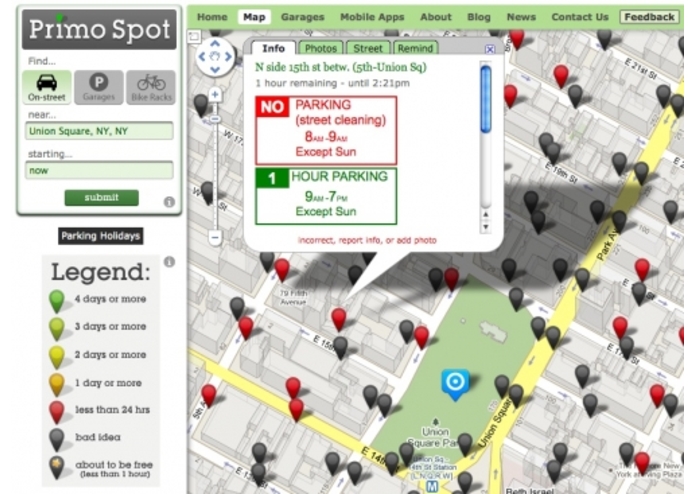
Task: Click the incorrect, report info, or add photo link
Action: tap(367, 240)
